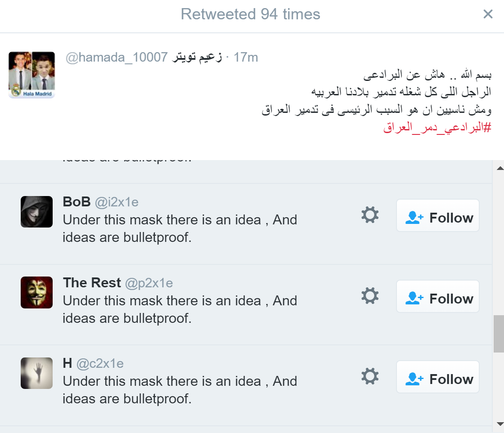This screenshot has height=433, width=504.
Task: Click The Rest's red mask profile picture
Action: 36,292
